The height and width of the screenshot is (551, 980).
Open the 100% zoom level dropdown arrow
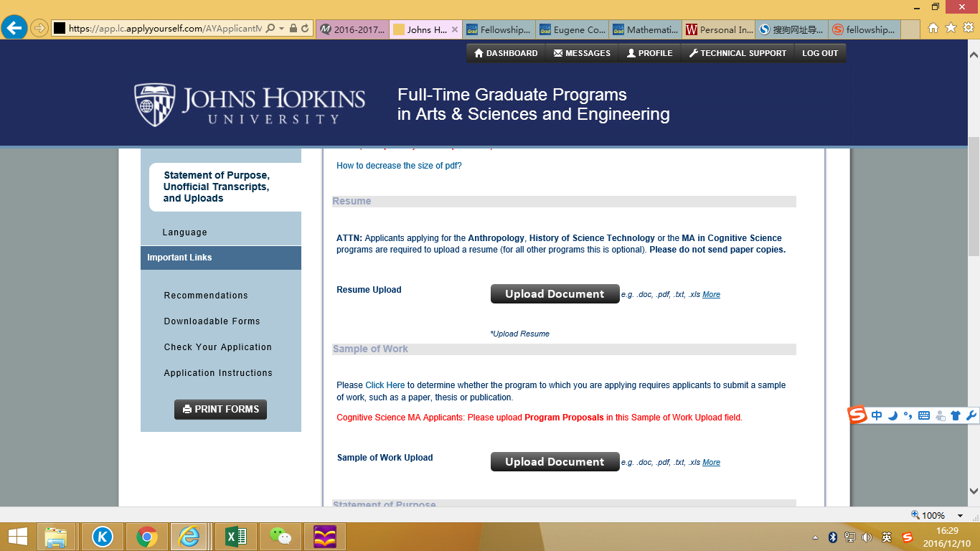click(960, 516)
